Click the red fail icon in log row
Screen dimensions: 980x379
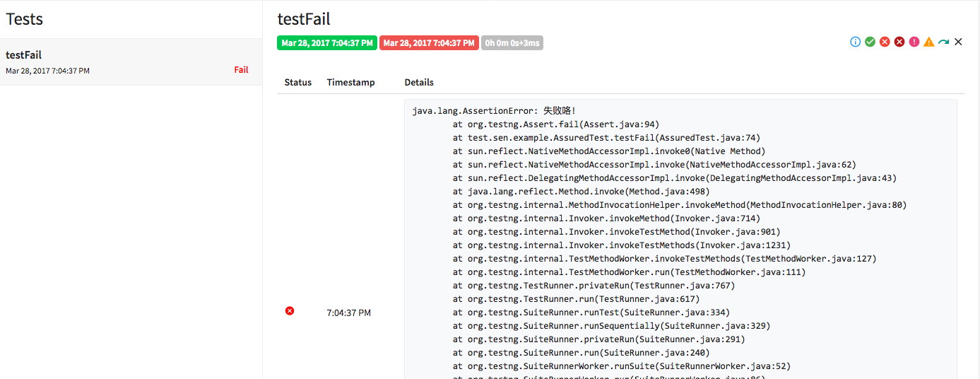[290, 311]
